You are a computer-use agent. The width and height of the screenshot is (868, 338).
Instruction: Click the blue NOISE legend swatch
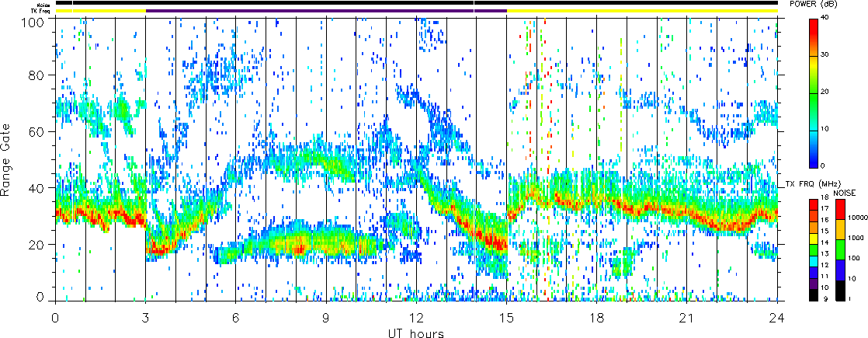click(840, 270)
